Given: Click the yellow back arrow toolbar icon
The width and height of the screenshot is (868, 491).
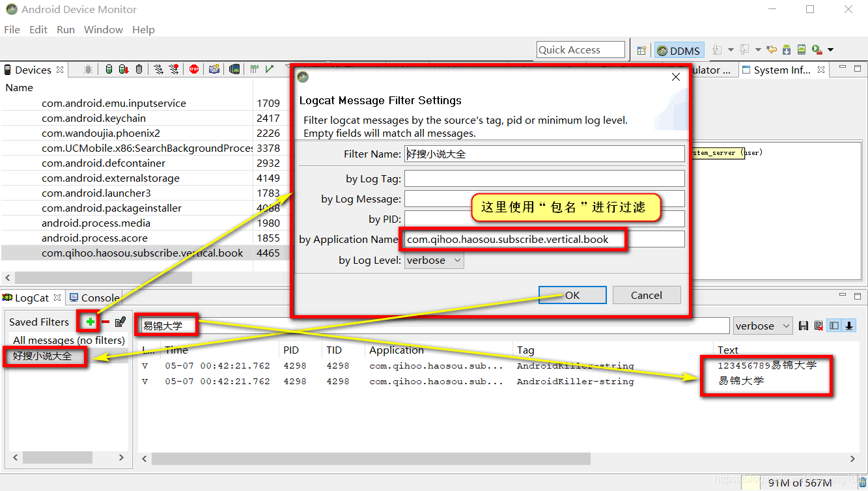Looking at the screenshot, I should point(772,49).
